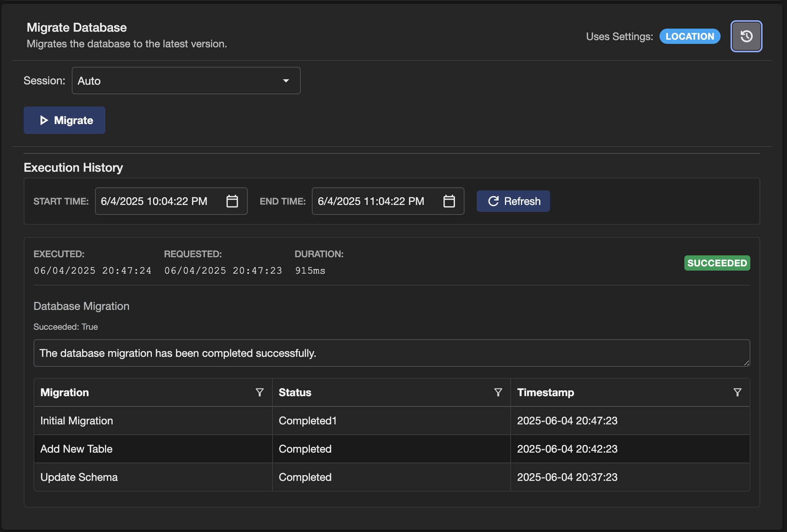Click the Refresh button
Viewport: 787px width, 532px height.
[513, 201]
